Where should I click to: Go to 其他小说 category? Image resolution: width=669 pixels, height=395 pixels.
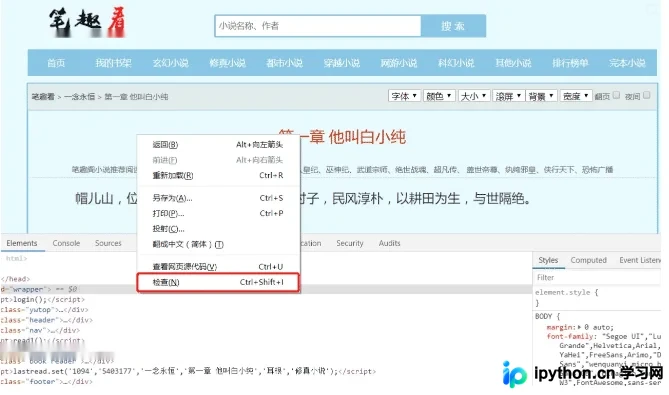click(513, 63)
